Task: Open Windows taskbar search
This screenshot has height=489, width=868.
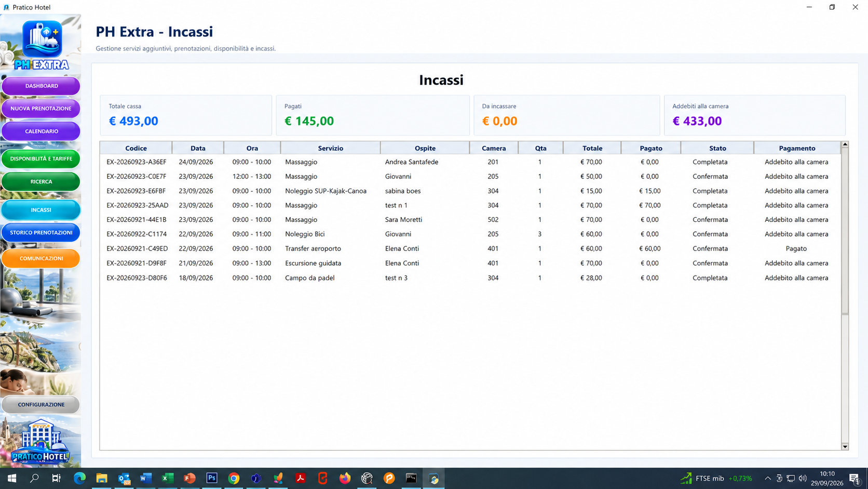Action: (x=34, y=478)
